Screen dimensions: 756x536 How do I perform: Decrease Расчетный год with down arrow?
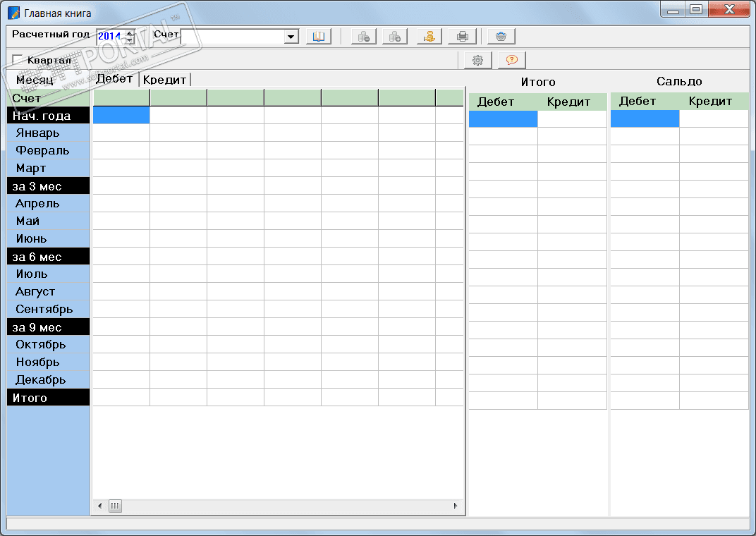130,40
